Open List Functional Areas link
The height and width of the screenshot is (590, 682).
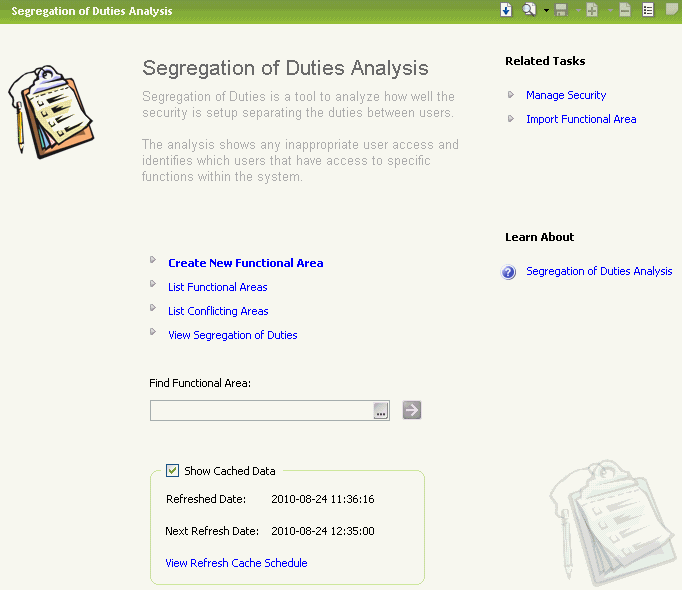pos(217,287)
